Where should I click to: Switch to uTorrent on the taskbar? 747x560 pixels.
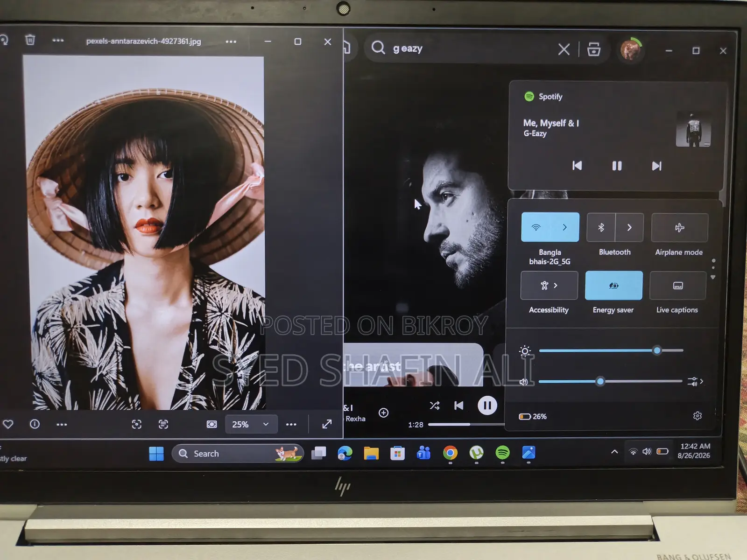tap(476, 453)
